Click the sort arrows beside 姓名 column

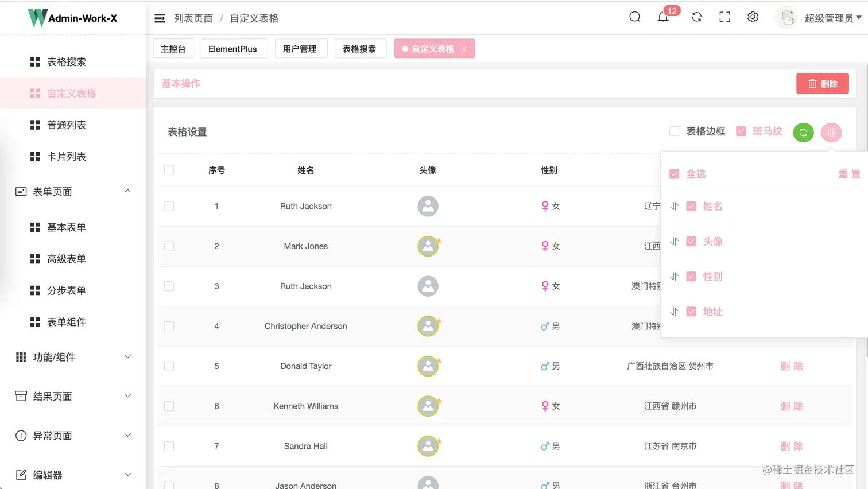tap(674, 206)
